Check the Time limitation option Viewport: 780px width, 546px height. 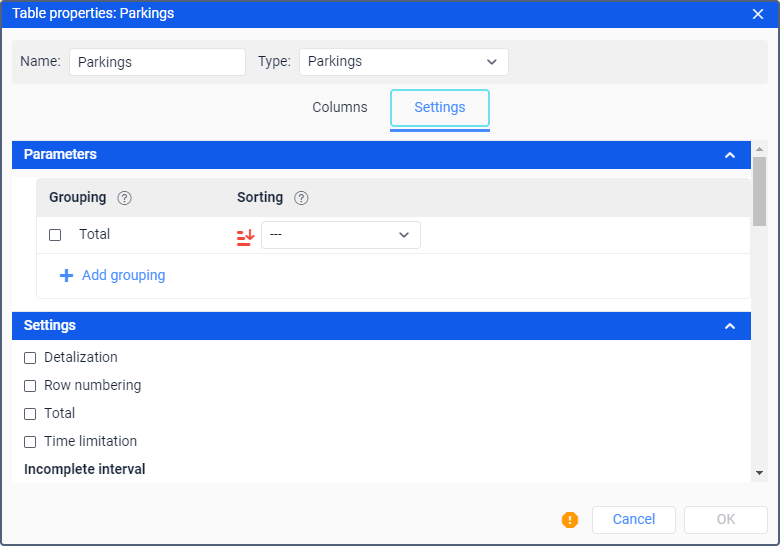[x=30, y=442]
